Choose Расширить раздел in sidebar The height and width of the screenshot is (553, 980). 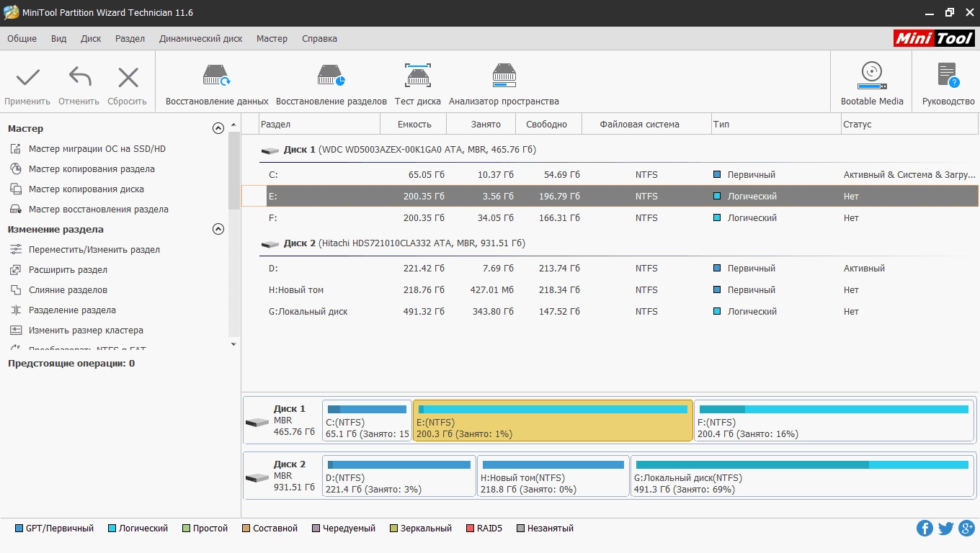68,270
